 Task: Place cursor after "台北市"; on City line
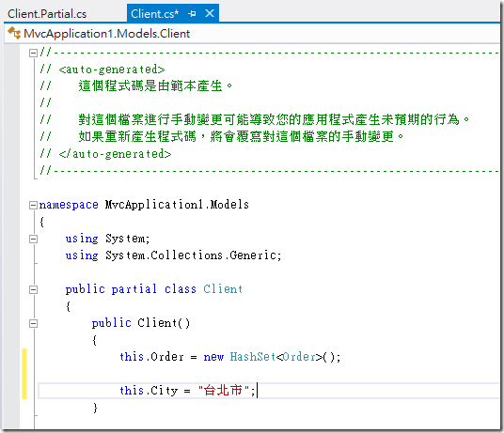257,391
